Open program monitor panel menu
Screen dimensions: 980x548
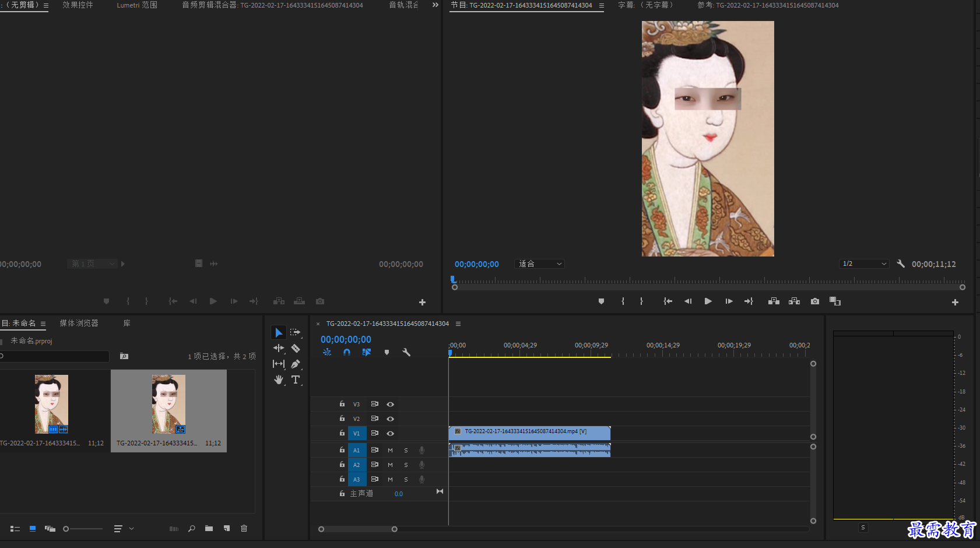(601, 5)
